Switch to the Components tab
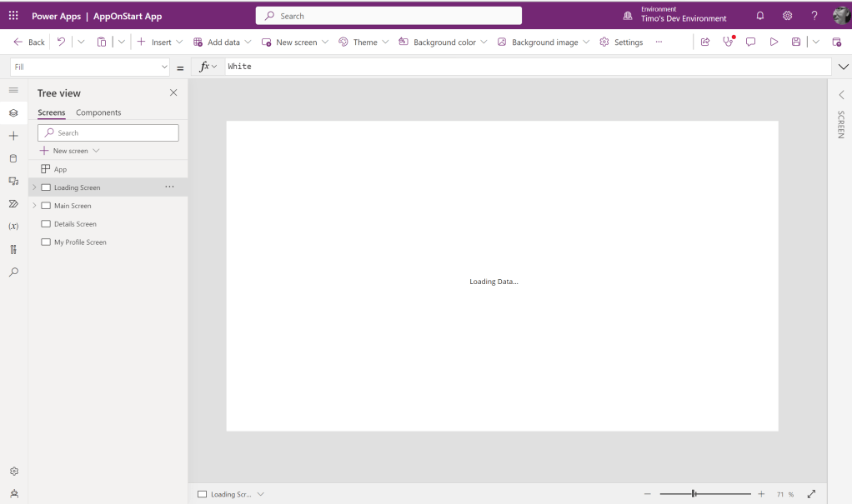 pyautogui.click(x=98, y=112)
